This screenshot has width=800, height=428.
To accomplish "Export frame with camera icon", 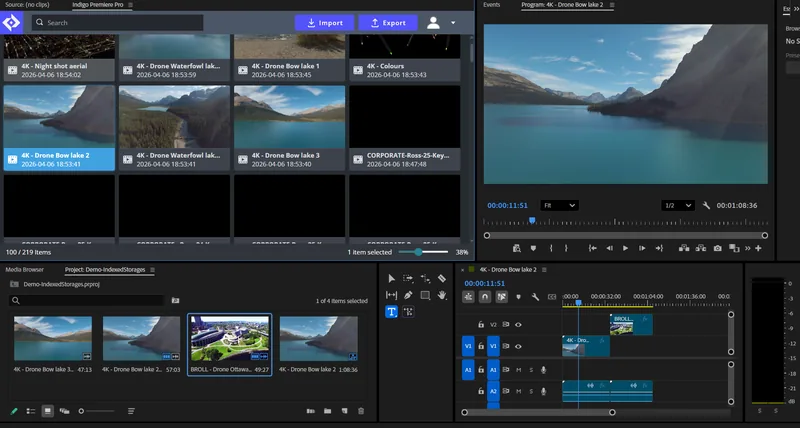I will click(x=718, y=248).
